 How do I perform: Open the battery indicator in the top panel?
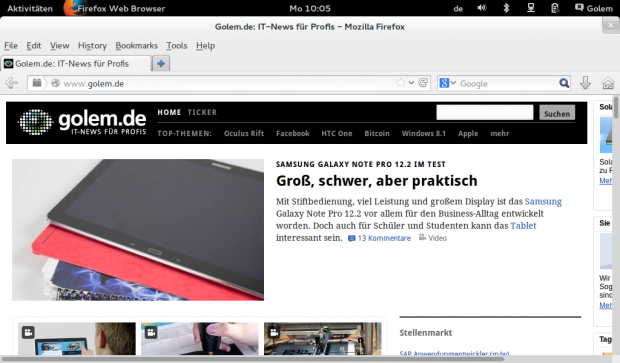(x=555, y=8)
